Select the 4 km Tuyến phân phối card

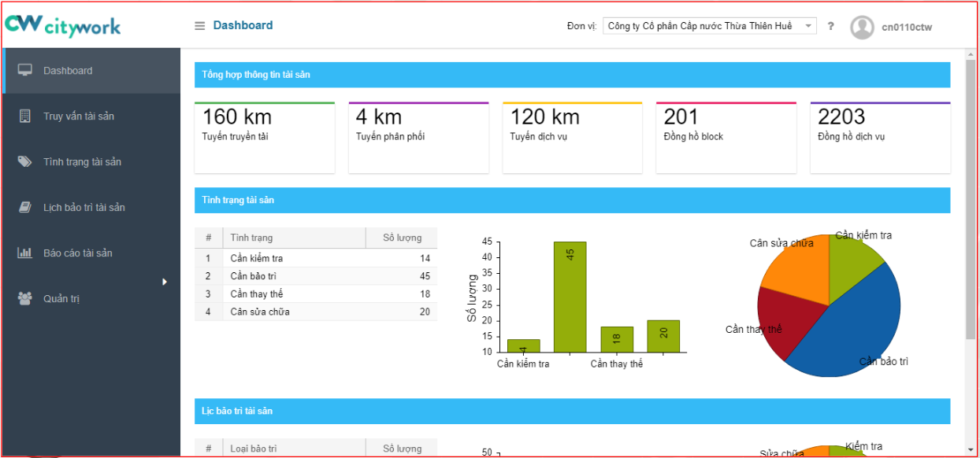click(418, 138)
